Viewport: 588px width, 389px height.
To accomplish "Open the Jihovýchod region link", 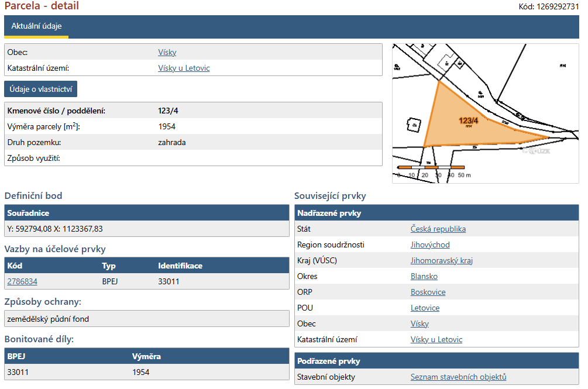I will point(430,245).
